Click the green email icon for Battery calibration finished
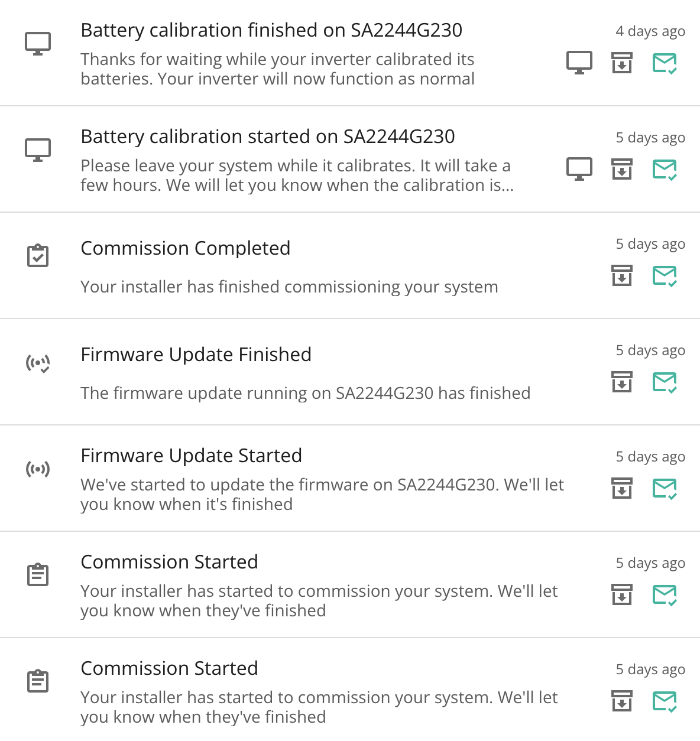 (x=665, y=63)
